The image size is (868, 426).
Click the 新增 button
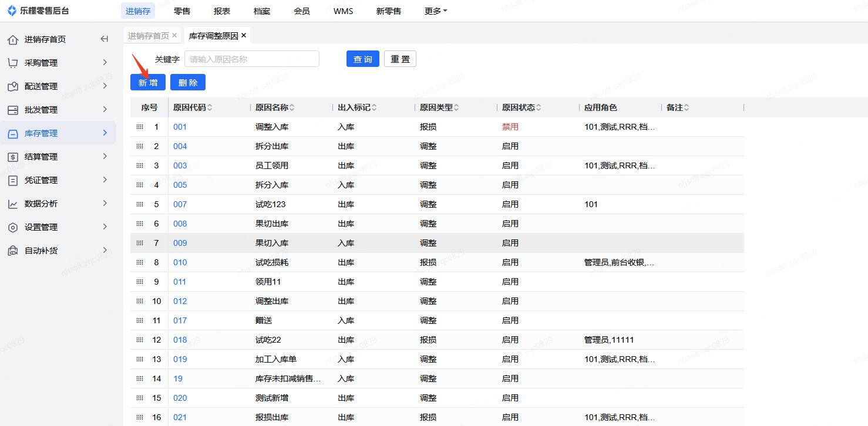[148, 83]
